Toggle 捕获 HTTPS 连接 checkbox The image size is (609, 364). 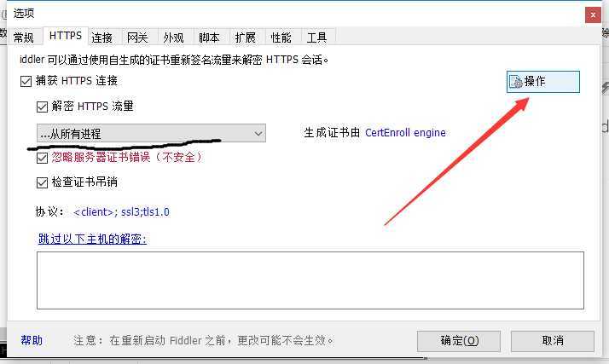coord(26,82)
